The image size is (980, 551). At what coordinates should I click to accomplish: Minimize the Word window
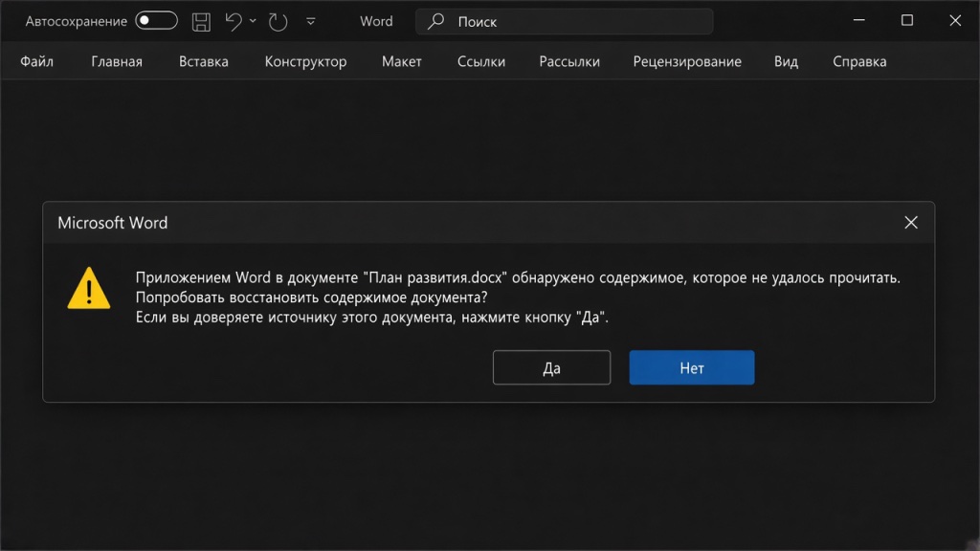click(859, 21)
